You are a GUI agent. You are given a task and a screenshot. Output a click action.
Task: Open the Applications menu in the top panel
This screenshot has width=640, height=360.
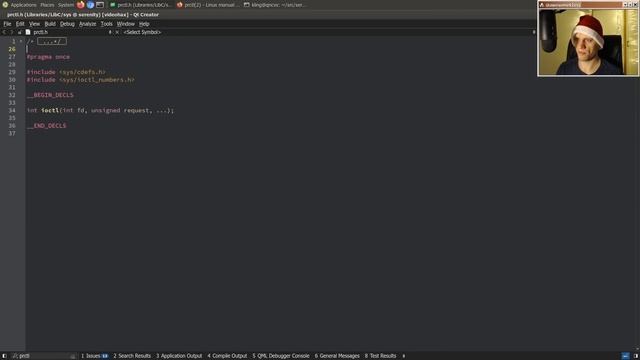pyautogui.click(x=23, y=5)
